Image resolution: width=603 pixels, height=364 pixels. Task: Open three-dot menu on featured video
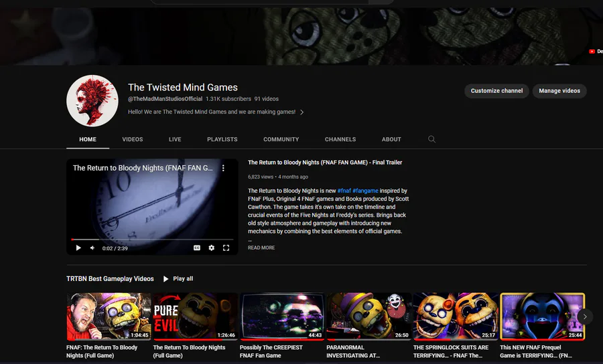223,168
